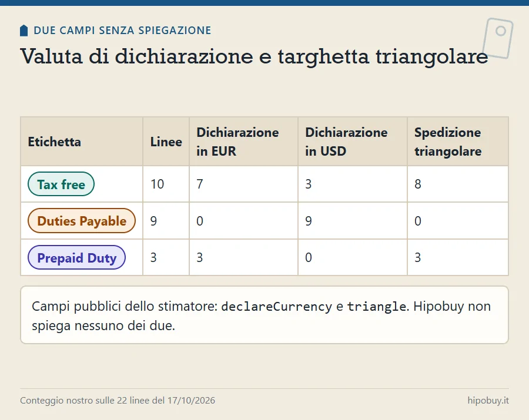This screenshot has width=529, height=420.
Task: Click the Linee value 3 for Prepaid Duty
Action: 153,257
